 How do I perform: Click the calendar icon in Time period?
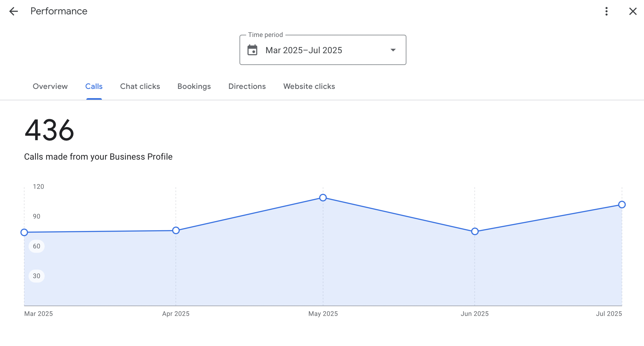coord(252,50)
